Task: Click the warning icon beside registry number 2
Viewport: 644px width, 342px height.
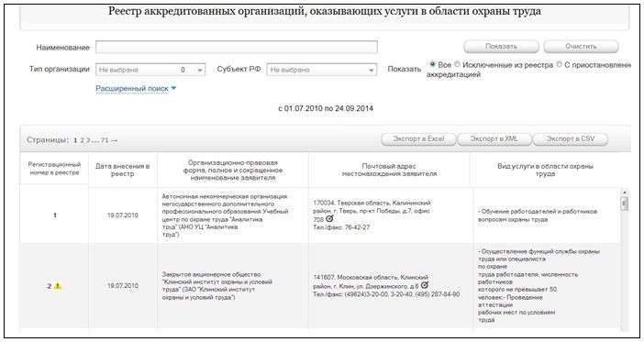Action: pyautogui.click(x=58, y=286)
